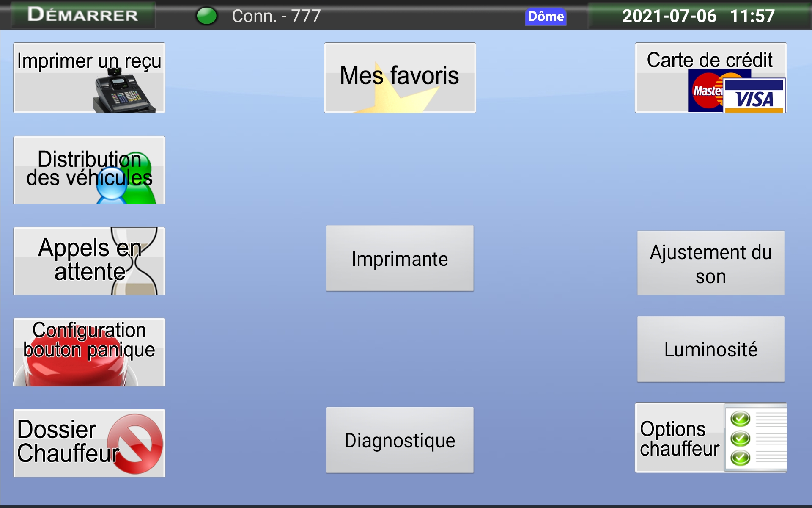Click the Conn. - 777 status label

click(276, 16)
